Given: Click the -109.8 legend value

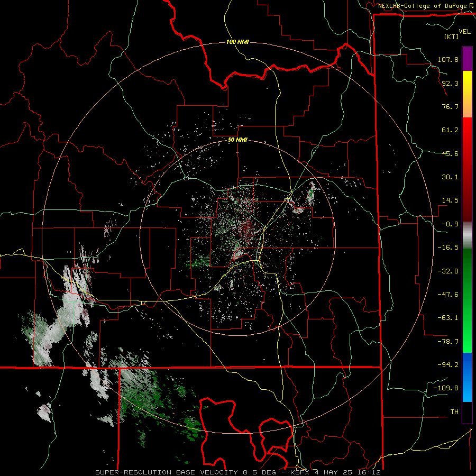Looking at the screenshot, I should click(446, 388).
